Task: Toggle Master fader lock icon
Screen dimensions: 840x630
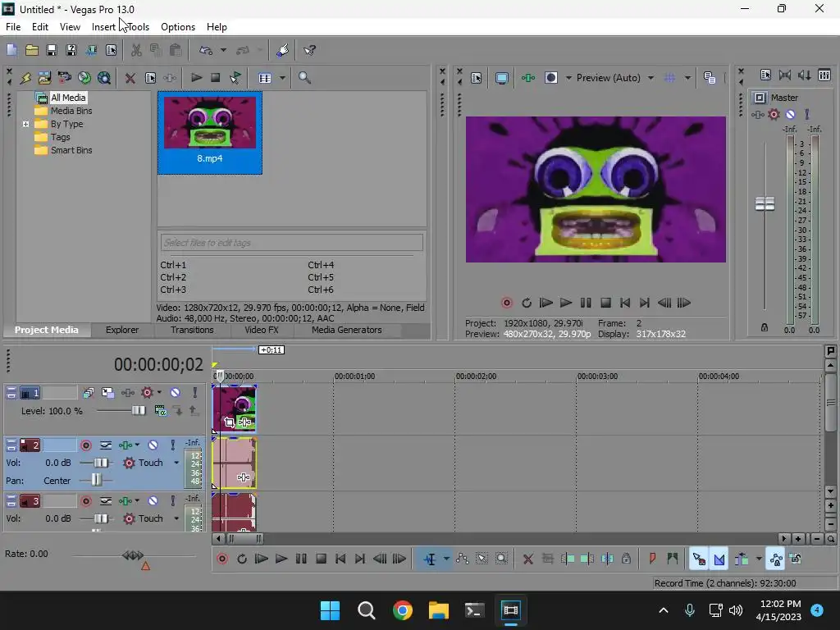Action: [765, 327]
